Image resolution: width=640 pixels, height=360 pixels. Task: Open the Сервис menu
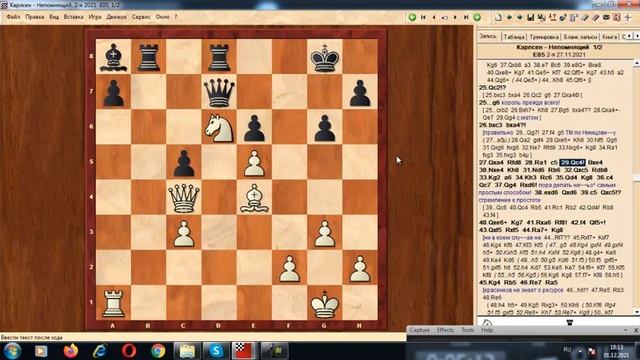(141, 17)
